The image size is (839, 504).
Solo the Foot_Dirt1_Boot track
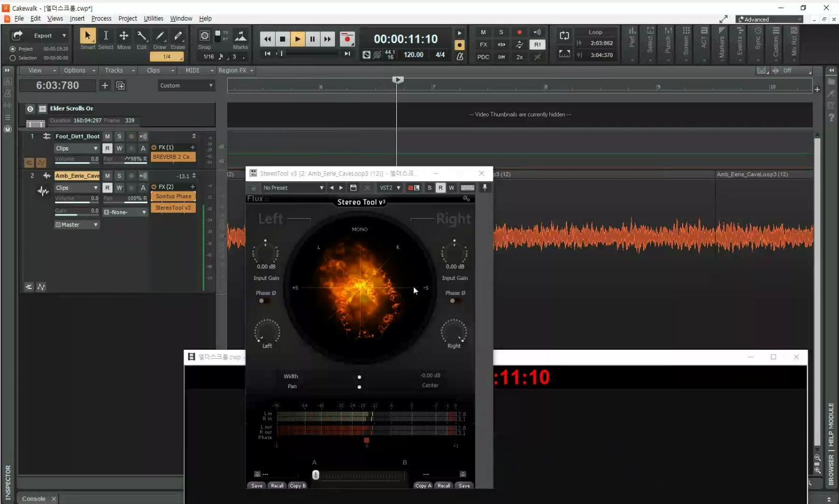click(119, 137)
